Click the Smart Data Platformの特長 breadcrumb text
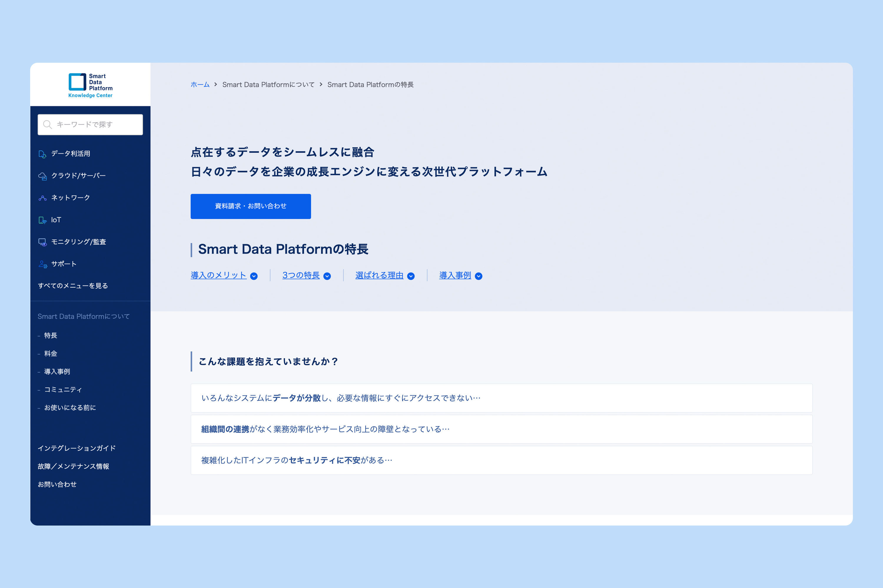Image resolution: width=883 pixels, height=588 pixels. [x=371, y=85]
